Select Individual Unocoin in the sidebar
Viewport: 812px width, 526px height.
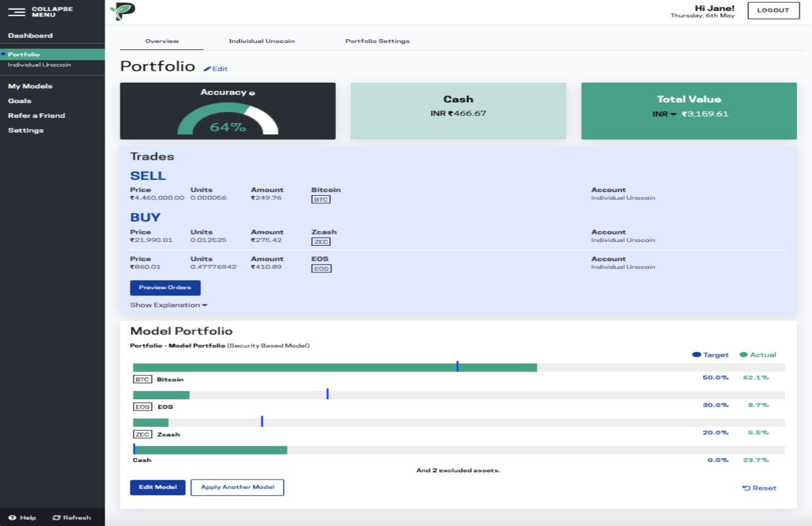pyautogui.click(x=39, y=65)
